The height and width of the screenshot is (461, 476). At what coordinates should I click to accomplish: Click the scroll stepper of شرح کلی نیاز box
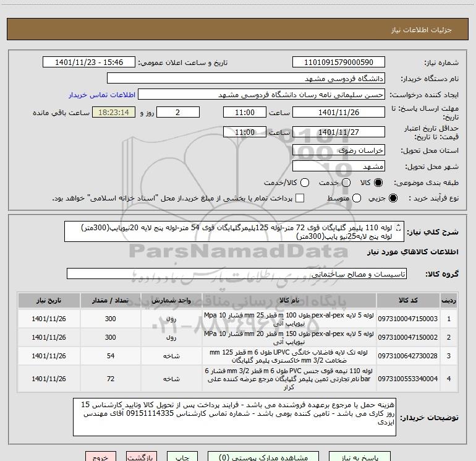[399, 227]
